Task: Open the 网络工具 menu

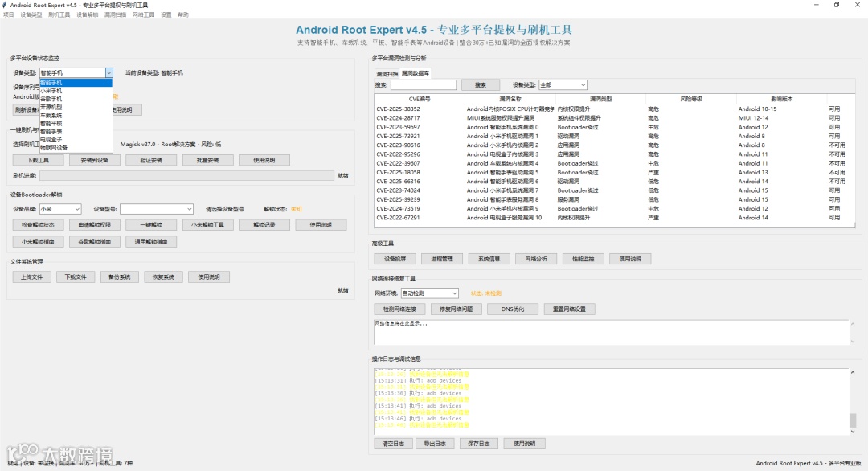Action: (143, 15)
